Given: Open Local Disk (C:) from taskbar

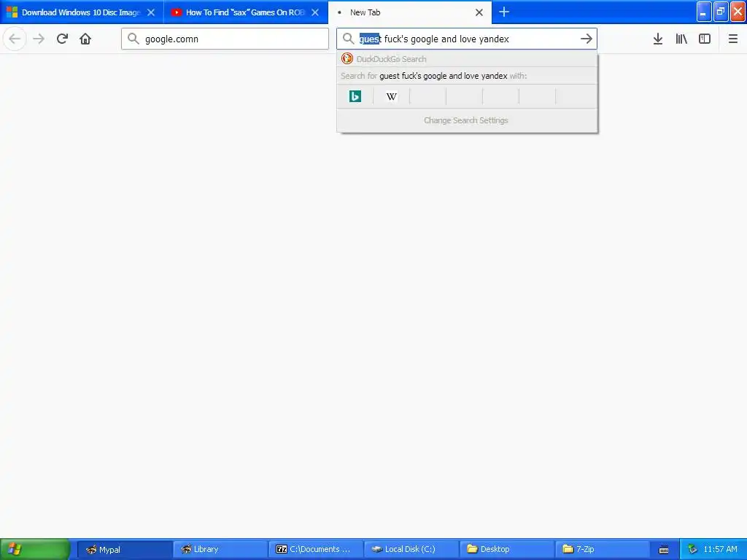Looking at the screenshot, I should tap(411, 549).
